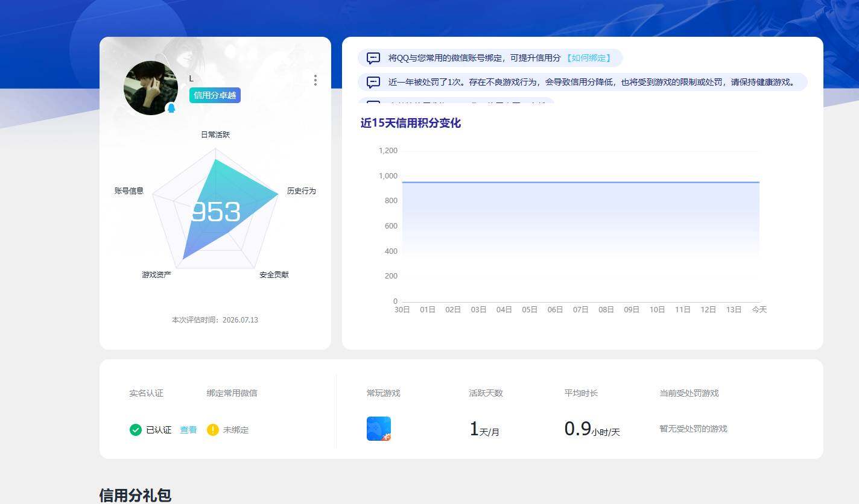Click the 本次评估时间 date text
The image size is (859, 504).
(x=215, y=320)
